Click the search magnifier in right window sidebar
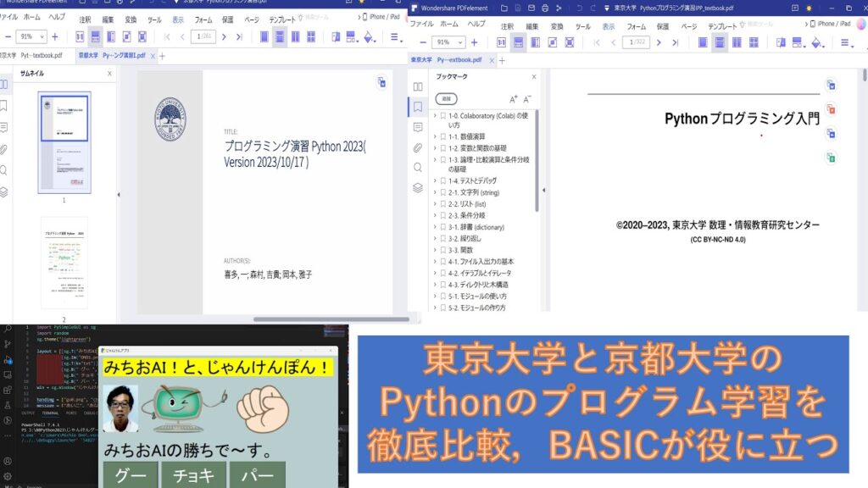This screenshot has height=488, width=868. pyautogui.click(x=417, y=168)
